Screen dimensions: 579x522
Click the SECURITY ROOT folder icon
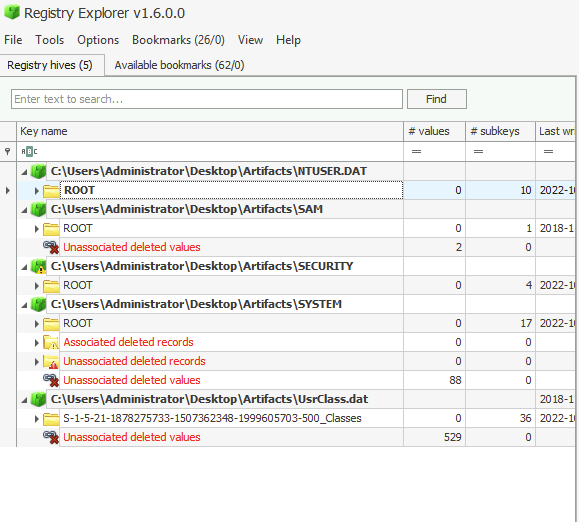pos(51,286)
